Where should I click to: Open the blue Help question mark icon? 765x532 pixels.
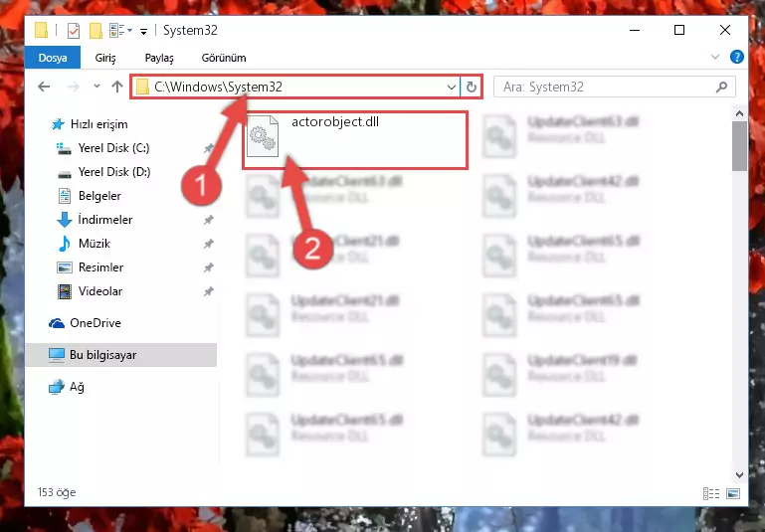click(x=737, y=57)
